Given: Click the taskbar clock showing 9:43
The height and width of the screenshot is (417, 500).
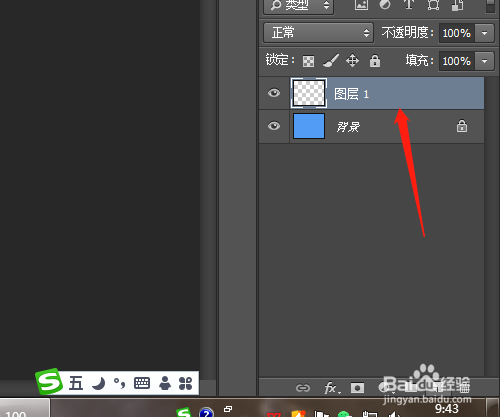Looking at the screenshot, I should pos(447,409).
